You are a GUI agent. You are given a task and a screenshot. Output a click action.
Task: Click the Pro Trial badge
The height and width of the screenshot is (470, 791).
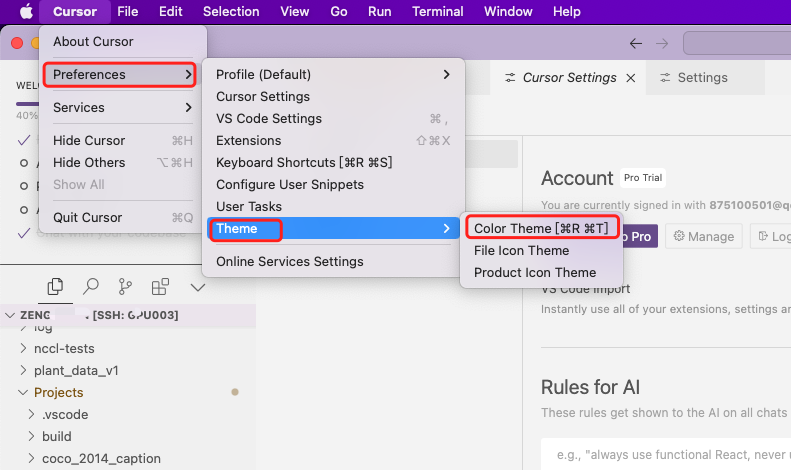pyautogui.click(x=643, y=178)
